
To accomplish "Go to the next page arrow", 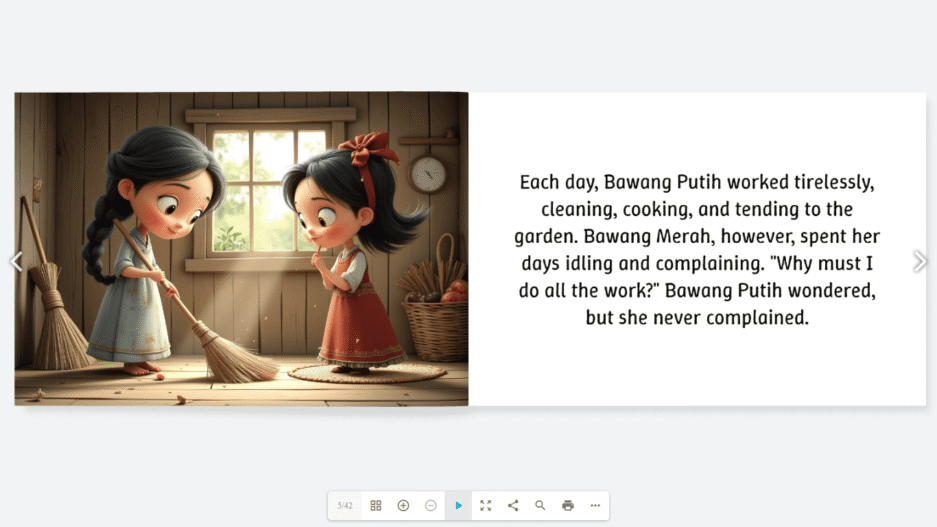I will (x=920, y=261).
